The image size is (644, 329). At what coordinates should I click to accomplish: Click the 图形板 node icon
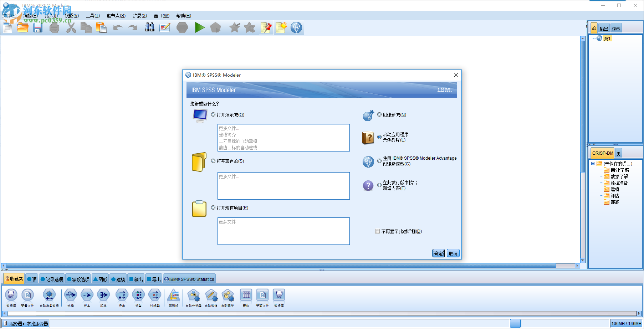[x=173, y=296]
